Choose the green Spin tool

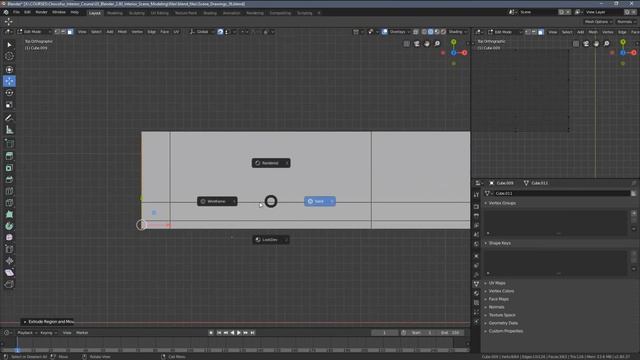click(9, 226)
